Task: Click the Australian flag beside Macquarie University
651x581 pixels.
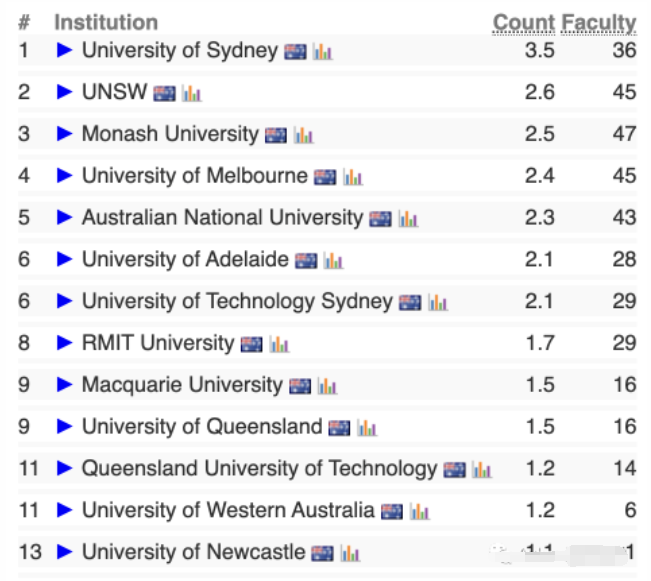Action: coord(300,386)
